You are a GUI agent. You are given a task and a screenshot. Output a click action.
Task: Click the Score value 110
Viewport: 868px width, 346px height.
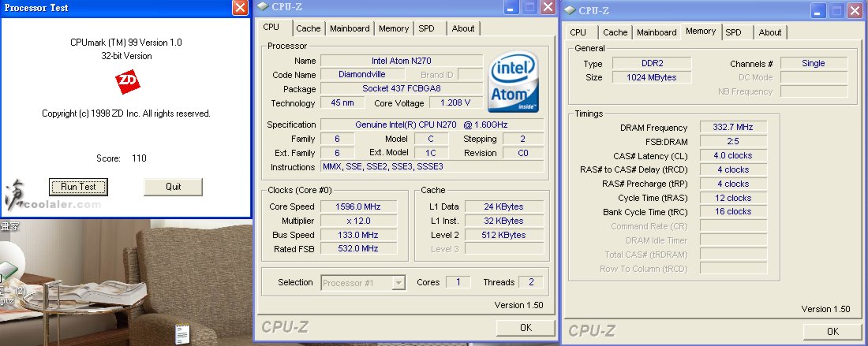coord(139,158)
